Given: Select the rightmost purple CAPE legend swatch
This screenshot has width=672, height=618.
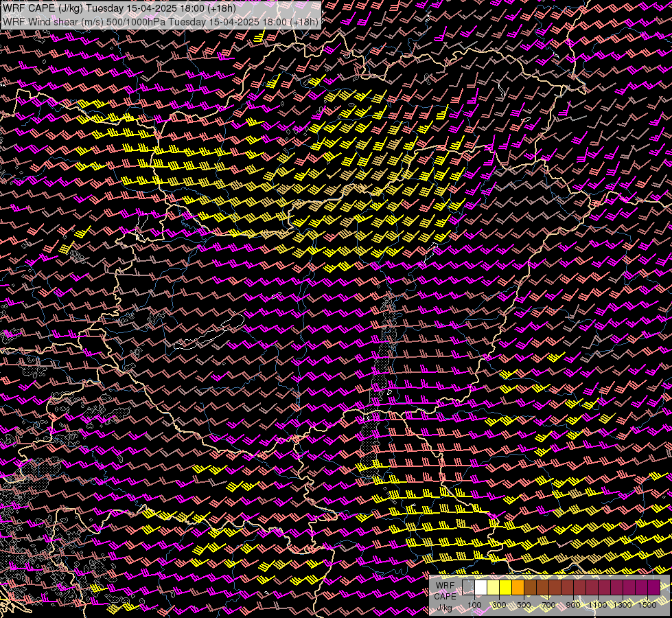Looking at the screenshot, I should click(653, 587).
